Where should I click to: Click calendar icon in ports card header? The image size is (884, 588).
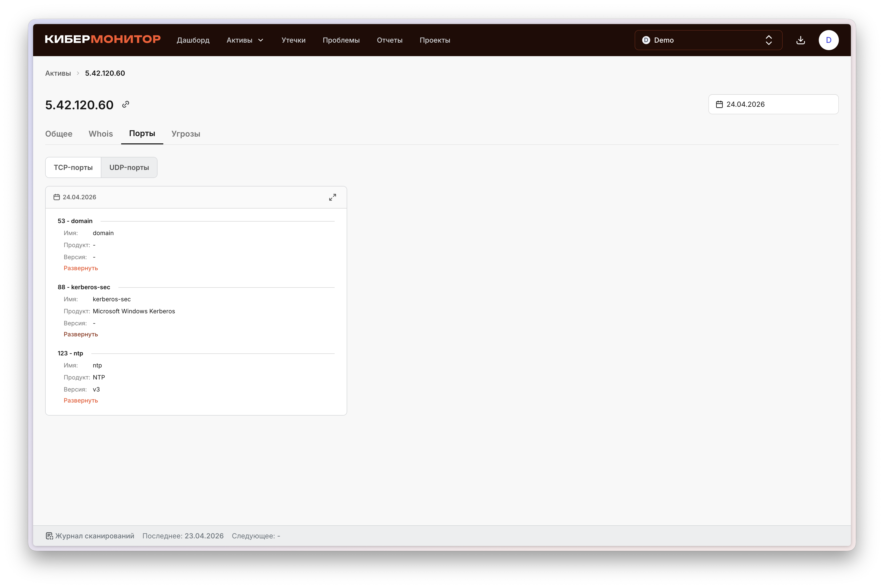click(x=57, y=197)
